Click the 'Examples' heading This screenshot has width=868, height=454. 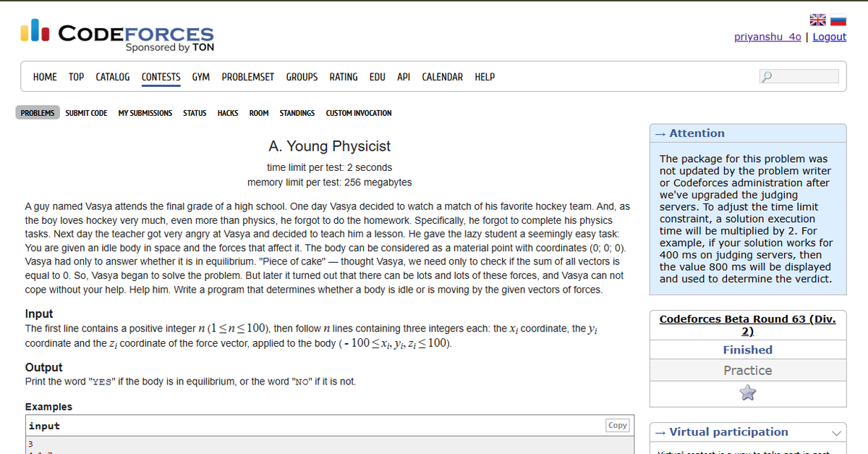[x=48, y=407]
